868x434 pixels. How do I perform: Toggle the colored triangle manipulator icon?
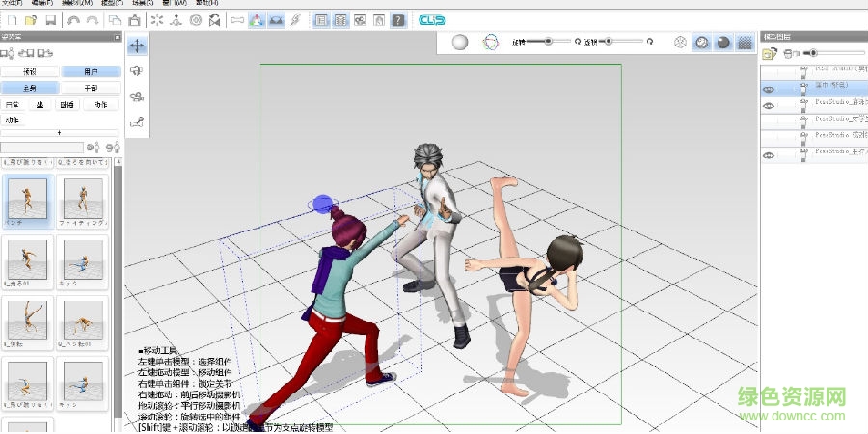point(256,20)
